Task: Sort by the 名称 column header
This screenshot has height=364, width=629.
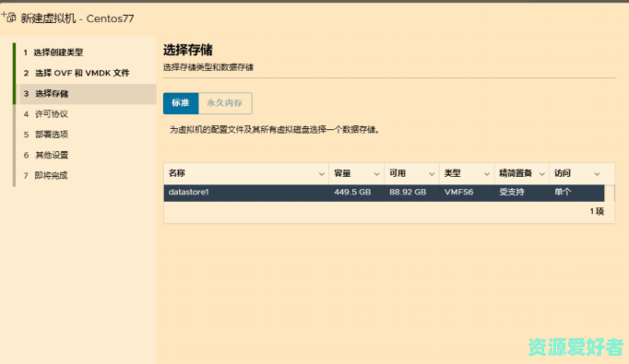Action: tap(177, 173)
